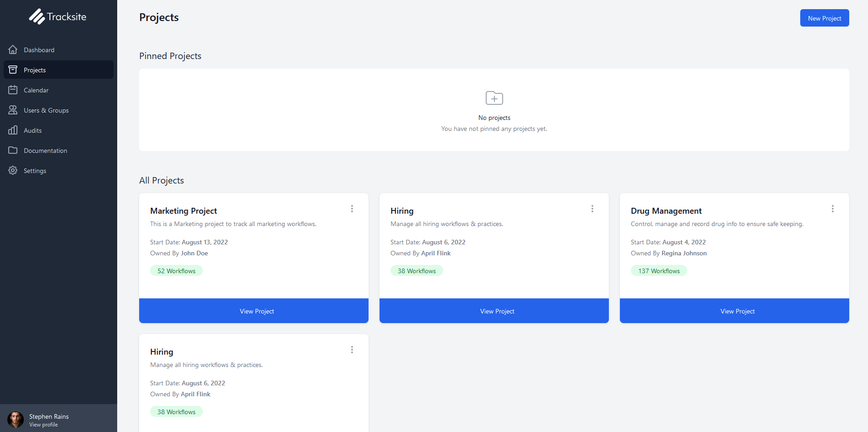Click the Pinned Projects heading

[x=170, y=56]
